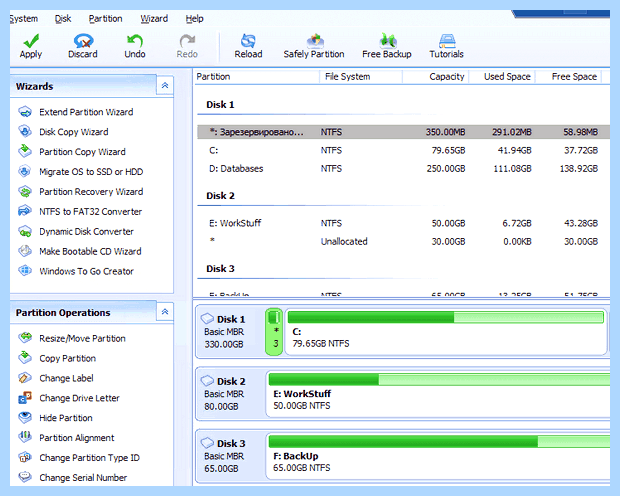Click E: WorkStuff usage bar

pyautogui.click(x=439, y=379)
